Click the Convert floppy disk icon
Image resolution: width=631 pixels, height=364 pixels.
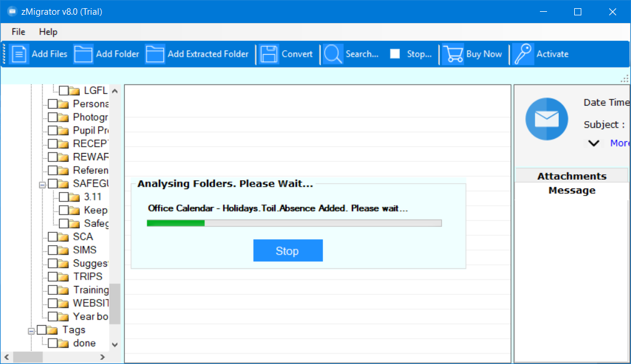[x=269, y=54]
